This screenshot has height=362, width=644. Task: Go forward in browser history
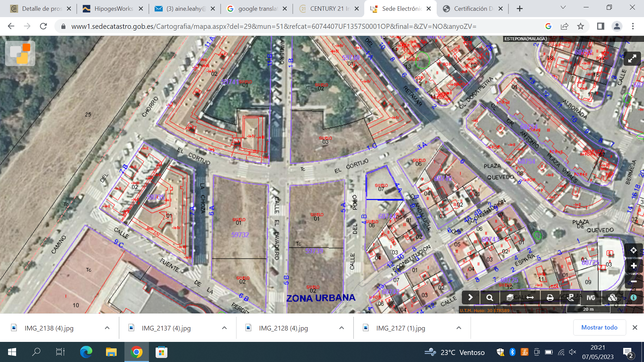pyautogui.click(x=27, y=26)
